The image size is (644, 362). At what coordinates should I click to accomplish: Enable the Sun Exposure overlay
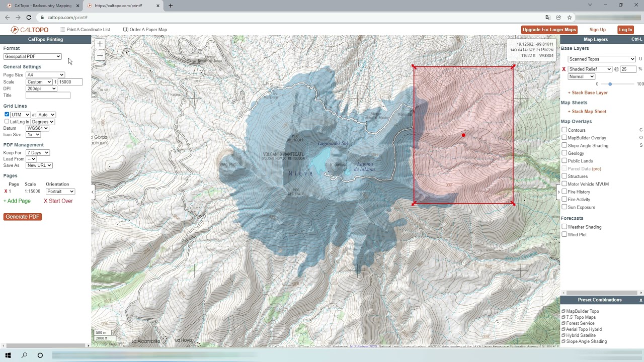[x=565, y=207]
